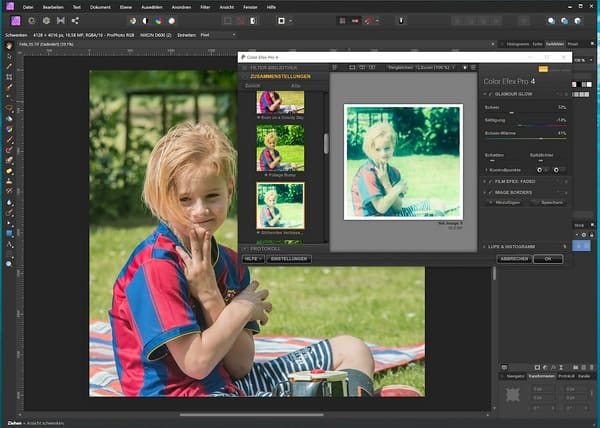Switch to the Tone Mapping persona icon
The width and height of the screenshot is (600, 428).
click(60, 21)
